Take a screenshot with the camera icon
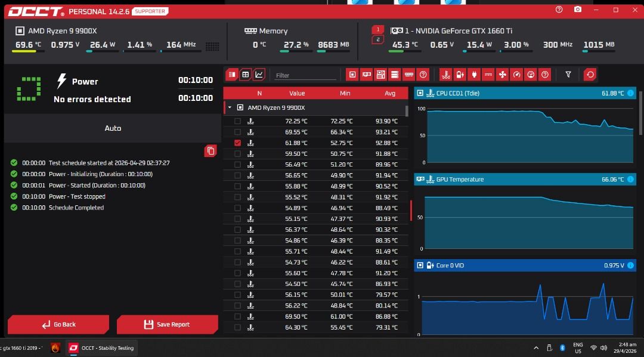Viewport: 644px width, 357px height. (x=577, y=10)
